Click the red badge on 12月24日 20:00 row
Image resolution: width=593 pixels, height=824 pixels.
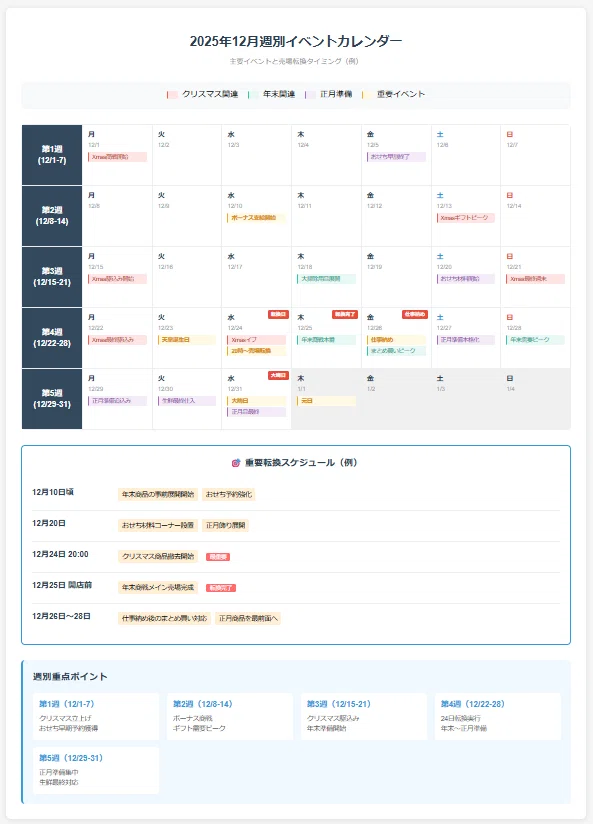click(x=218, y=557)
